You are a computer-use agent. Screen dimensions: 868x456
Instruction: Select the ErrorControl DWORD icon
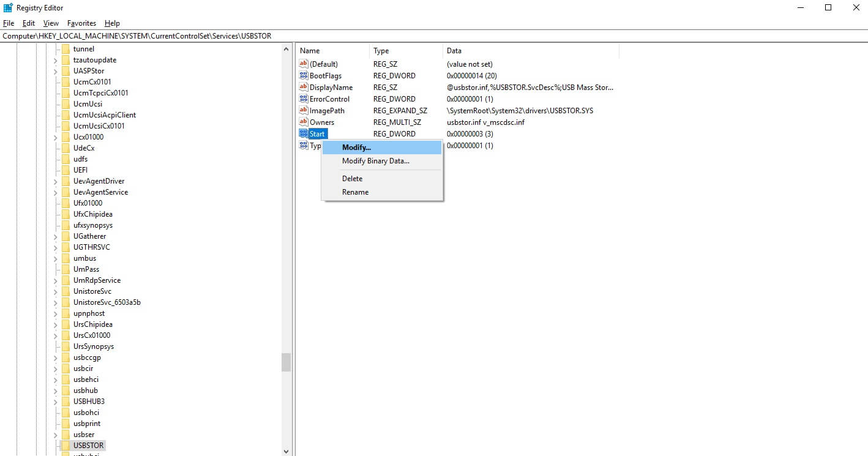point(304,99)
